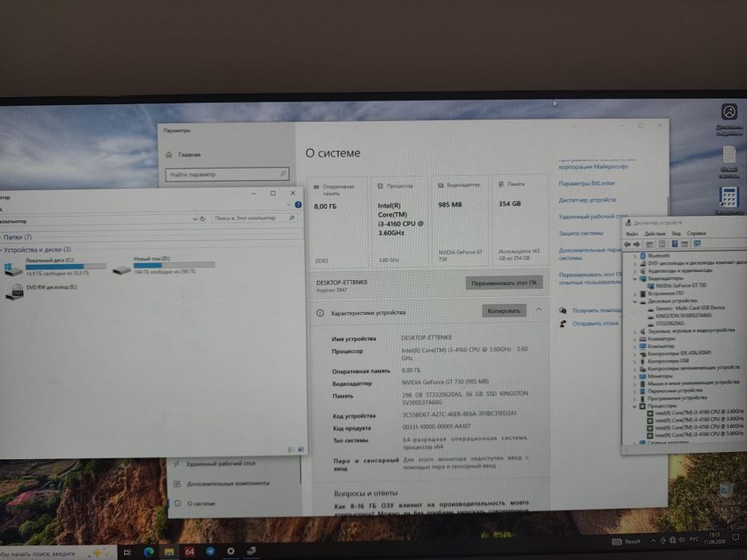Viewport: 747px width, 560px height.
Task: Open the Вид menu in Device Manager
Action: [676, 234]
